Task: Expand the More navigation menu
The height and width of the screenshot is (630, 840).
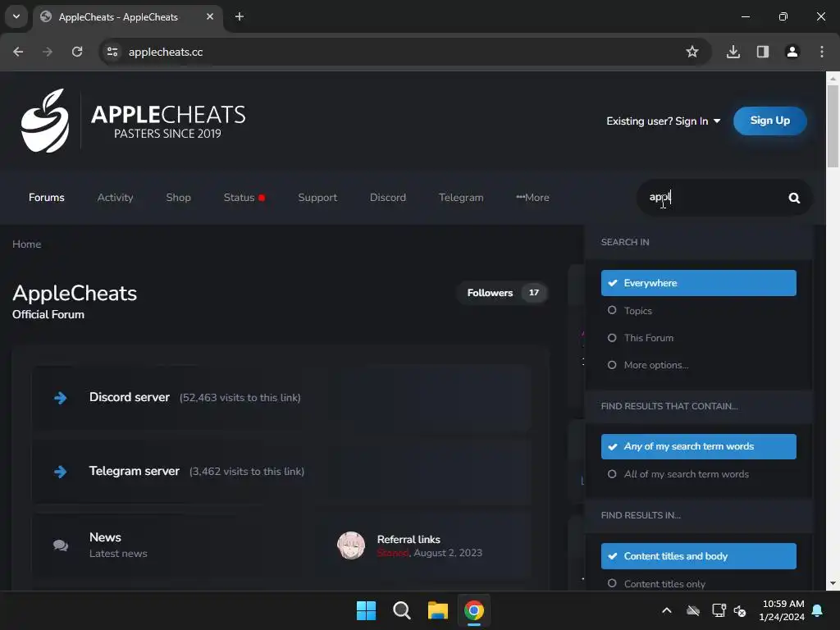Action: point(532,198)
